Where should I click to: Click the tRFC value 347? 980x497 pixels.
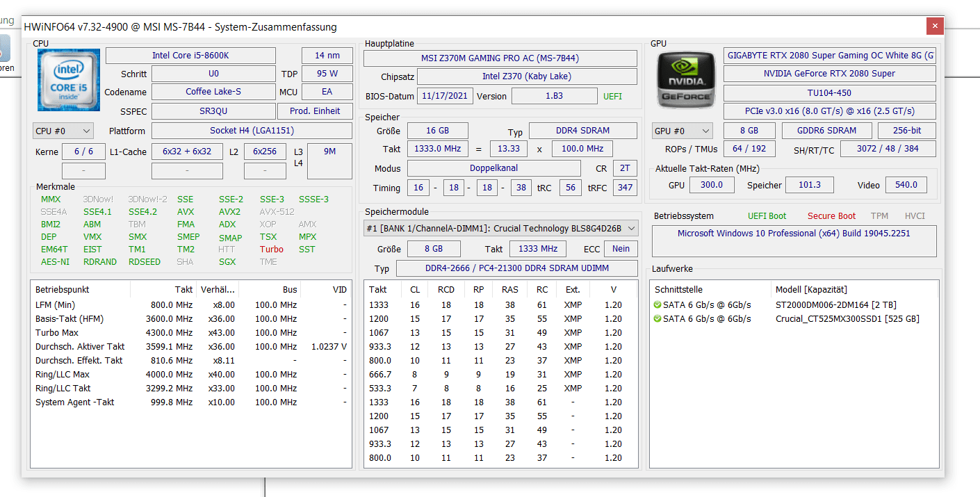626,188
